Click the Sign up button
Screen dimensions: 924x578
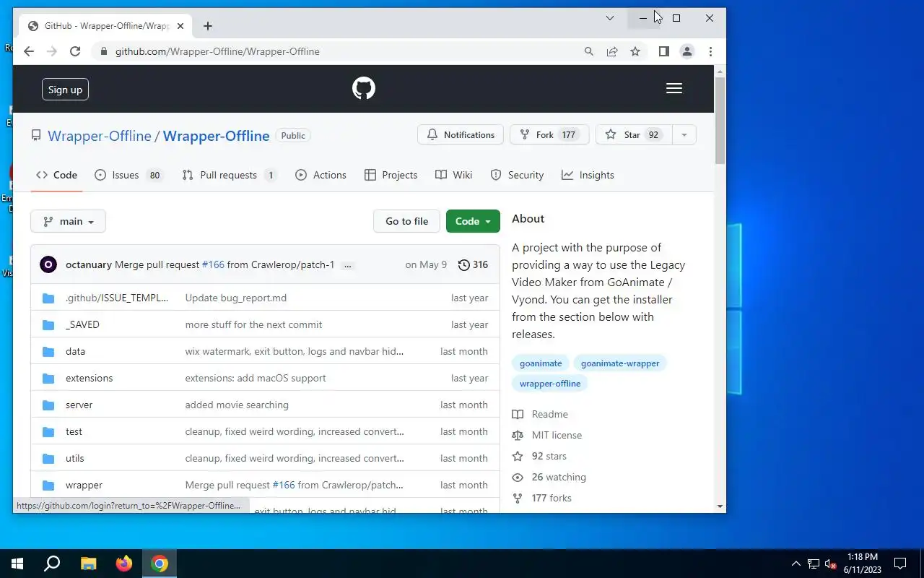65,90
